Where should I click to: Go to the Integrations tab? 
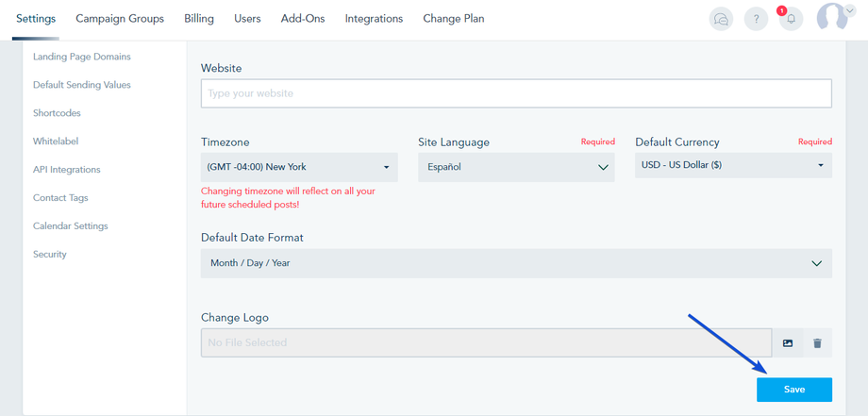tap(374, 19)
